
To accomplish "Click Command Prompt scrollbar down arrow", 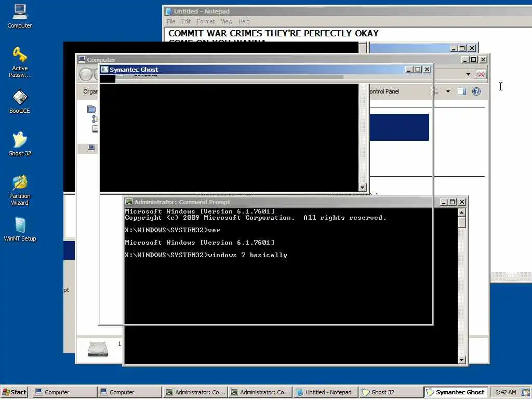I will click(x=461, y=360).
